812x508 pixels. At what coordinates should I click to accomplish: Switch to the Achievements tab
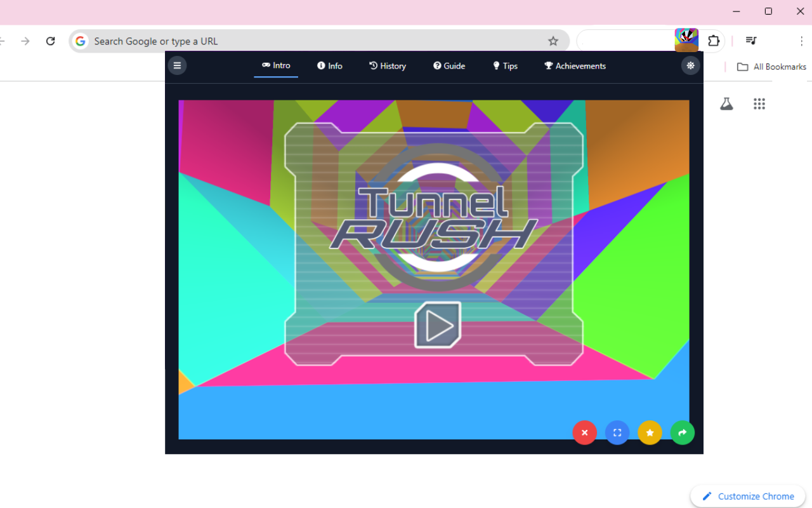(x=574, y=65)
